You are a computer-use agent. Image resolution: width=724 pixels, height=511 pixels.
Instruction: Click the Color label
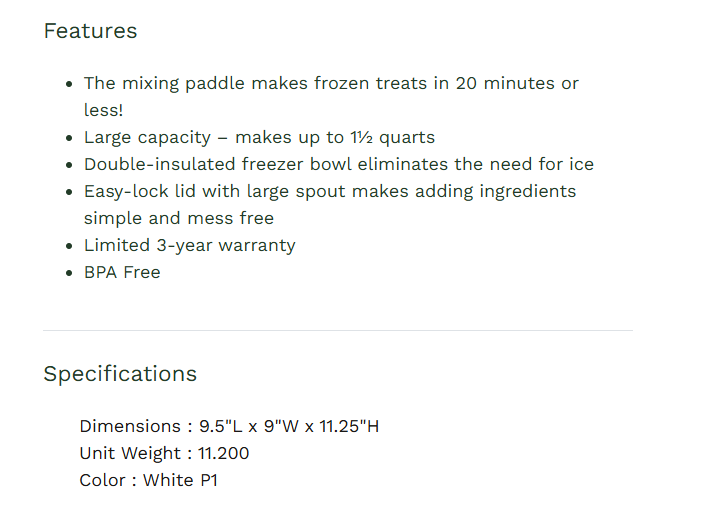103,481
